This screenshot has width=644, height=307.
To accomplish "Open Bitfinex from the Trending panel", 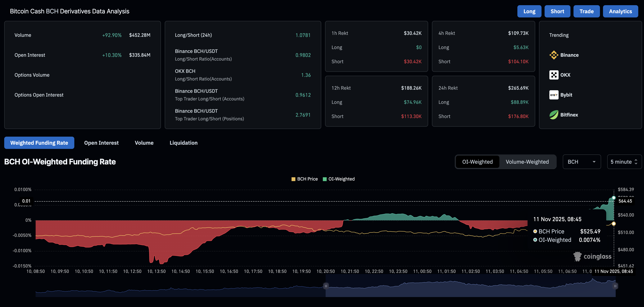I will click(x=554, y=115).
